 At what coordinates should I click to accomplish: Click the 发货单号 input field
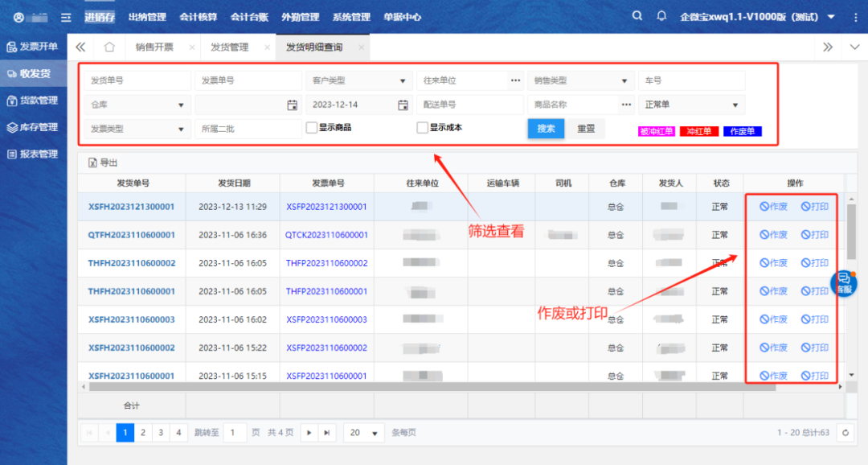pyautogui.click(x=137, y=80)
